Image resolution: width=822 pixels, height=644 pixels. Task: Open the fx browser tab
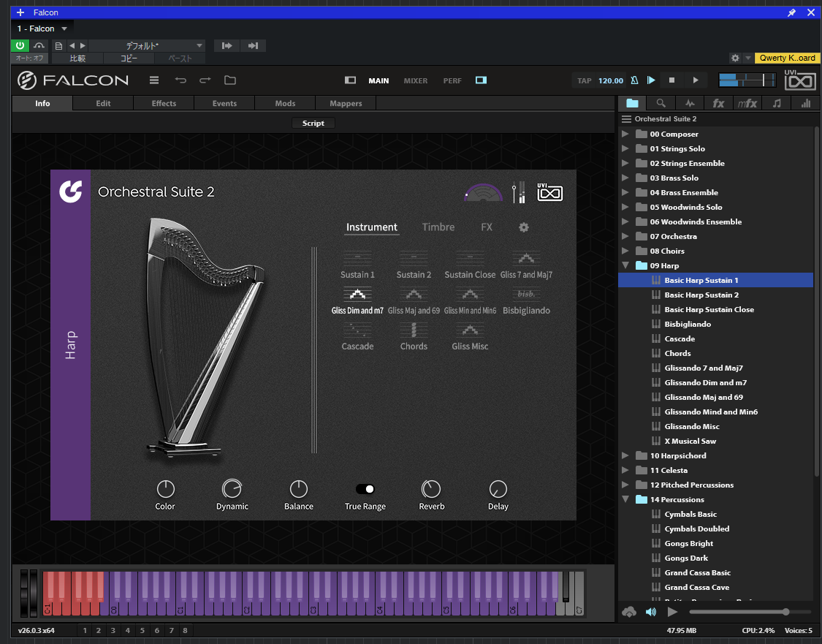coord(718,103)
